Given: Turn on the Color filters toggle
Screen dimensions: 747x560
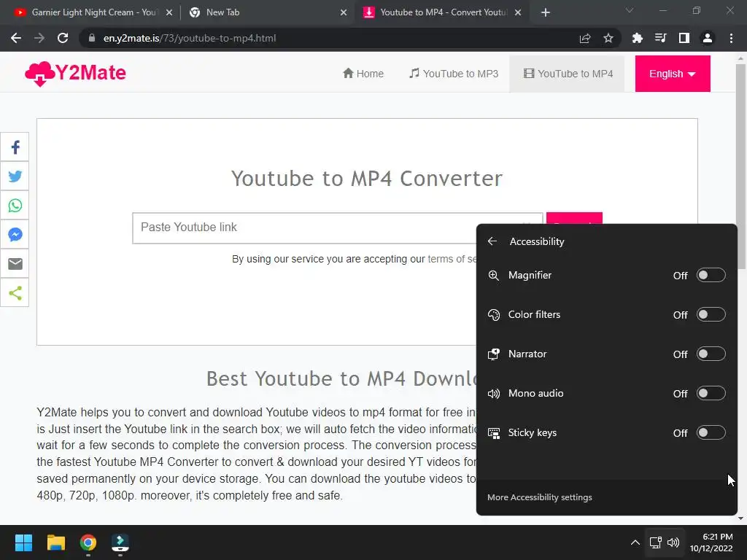Looking at the screenshot, I should 711,315.
